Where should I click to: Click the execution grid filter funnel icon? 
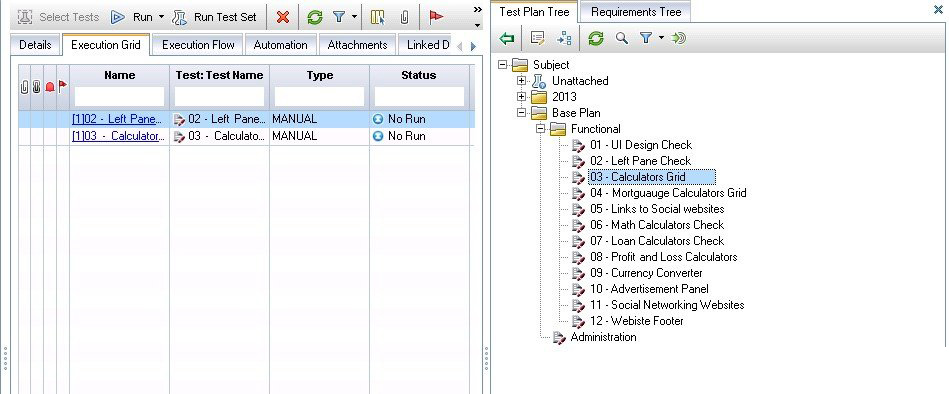(x=339, y=17)
